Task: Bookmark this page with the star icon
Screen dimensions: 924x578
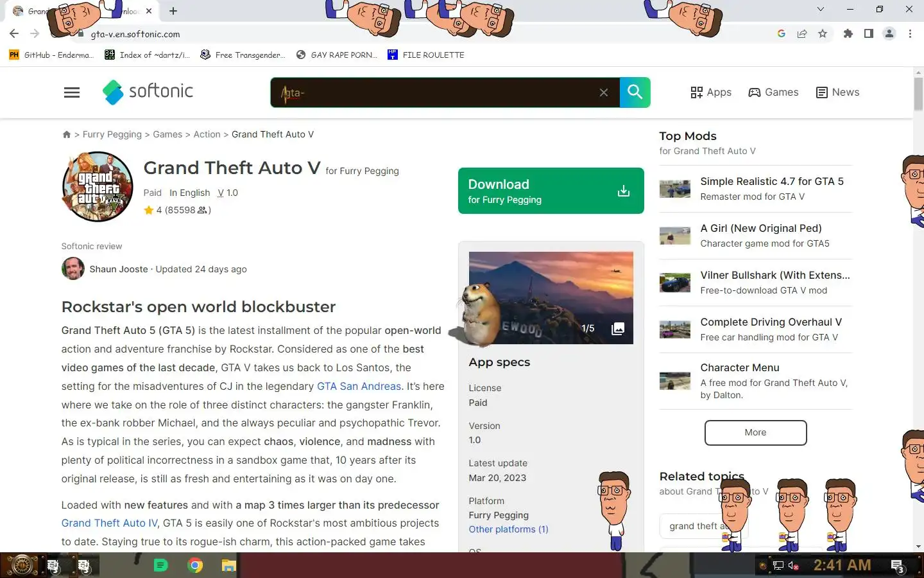Action: (823, 34)
